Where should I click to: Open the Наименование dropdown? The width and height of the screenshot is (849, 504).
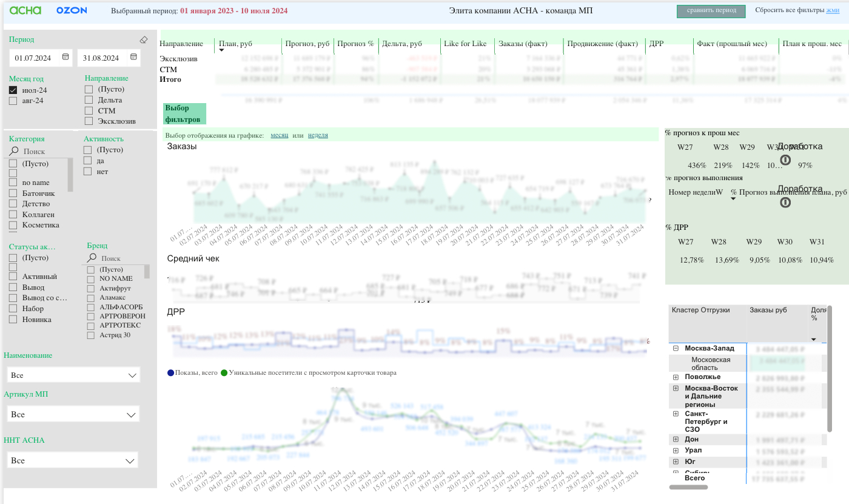[x=73, y=375]
